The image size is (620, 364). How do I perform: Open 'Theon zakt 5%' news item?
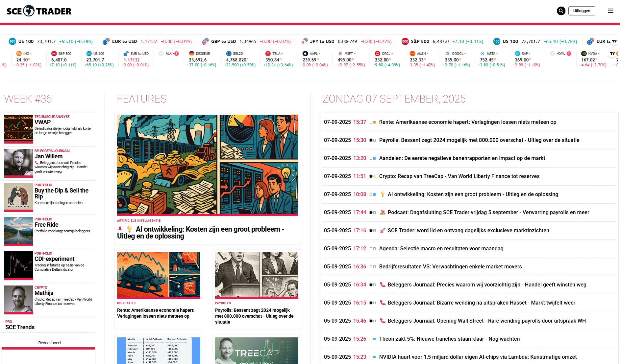coord(449,339)
